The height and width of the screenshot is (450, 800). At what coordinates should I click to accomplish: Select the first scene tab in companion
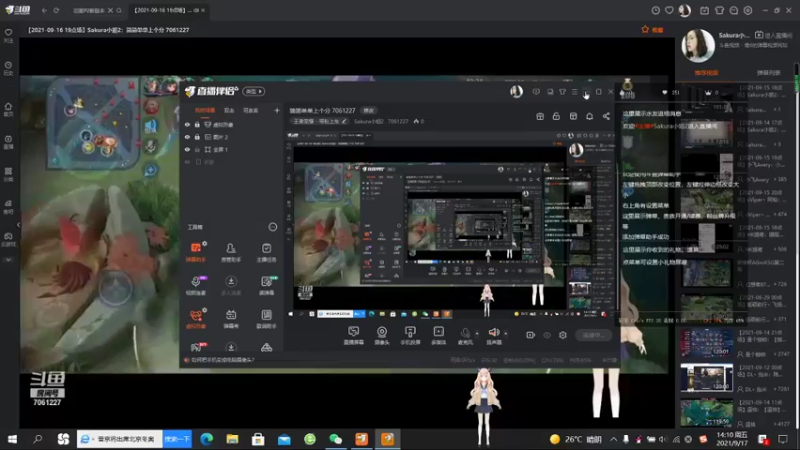point(205,110)
